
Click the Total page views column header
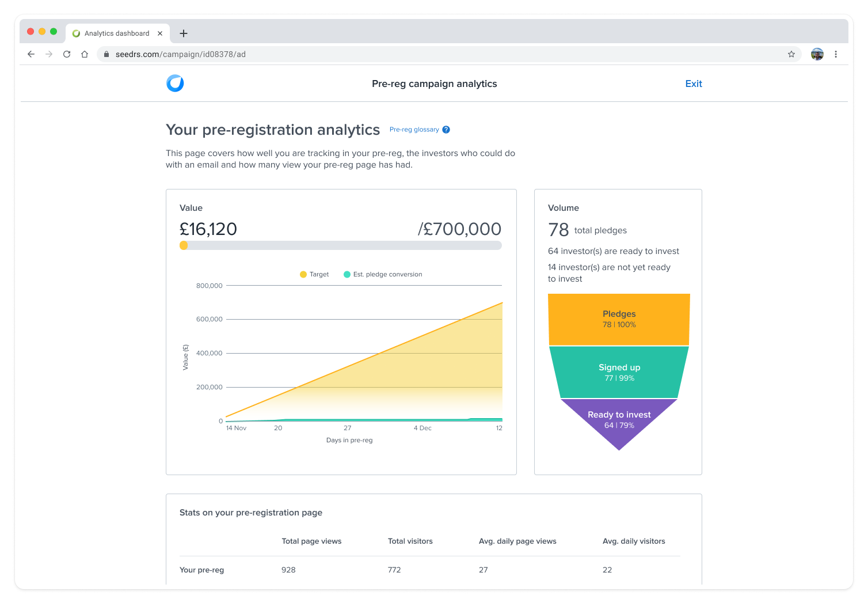(311, 541)
